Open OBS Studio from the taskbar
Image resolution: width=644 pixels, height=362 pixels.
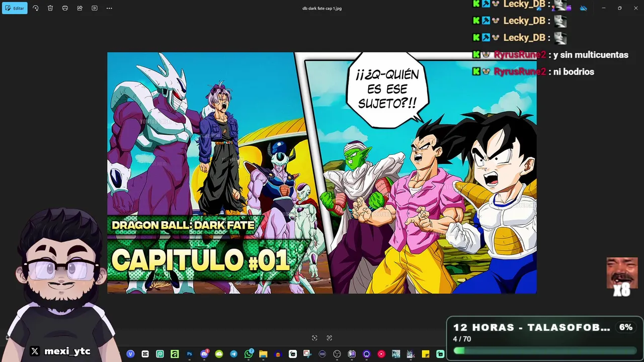337,354
